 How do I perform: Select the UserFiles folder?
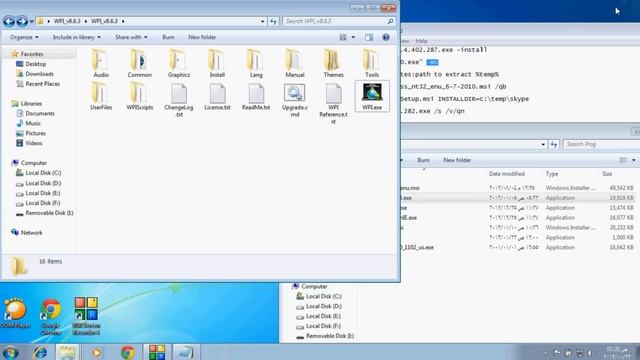pos(101,96)
